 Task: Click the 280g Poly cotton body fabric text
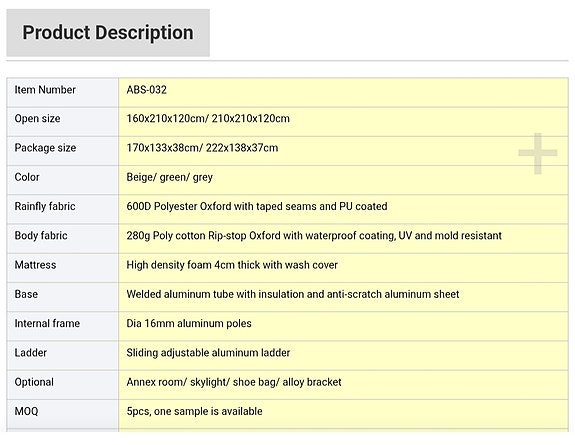314,236
